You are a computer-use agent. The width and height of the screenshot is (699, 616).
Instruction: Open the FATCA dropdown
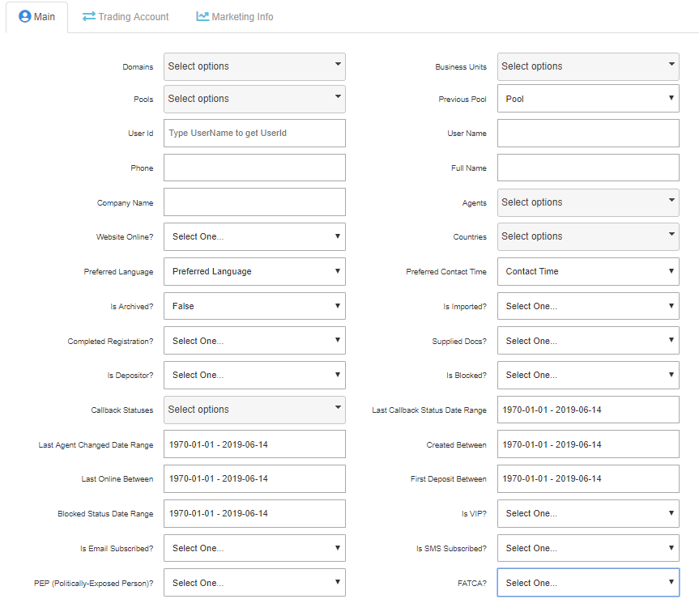point(588,583)
